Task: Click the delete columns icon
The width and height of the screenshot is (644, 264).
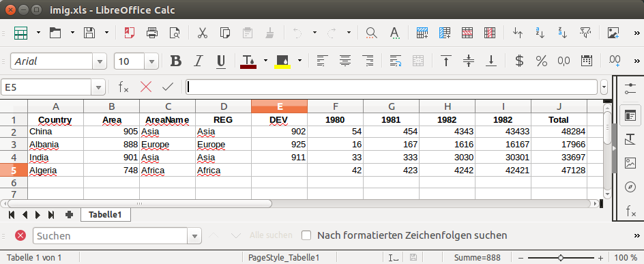Action: [490, 33]
